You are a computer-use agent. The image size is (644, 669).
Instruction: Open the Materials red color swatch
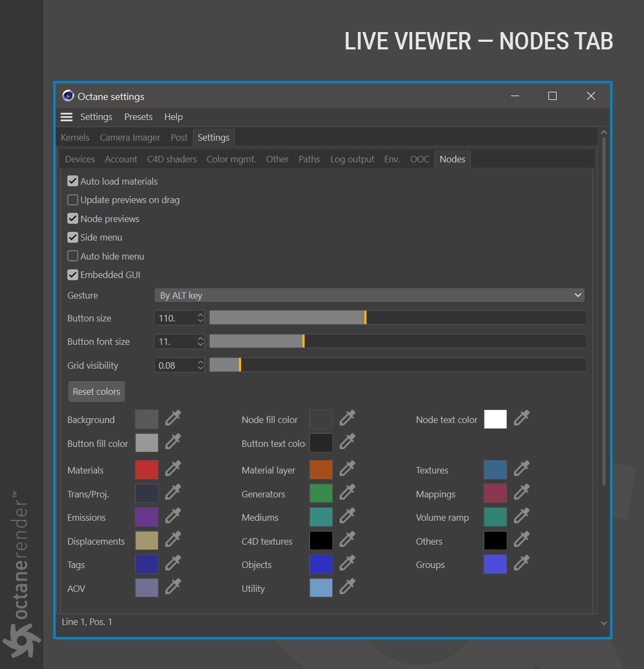(147, 470)
